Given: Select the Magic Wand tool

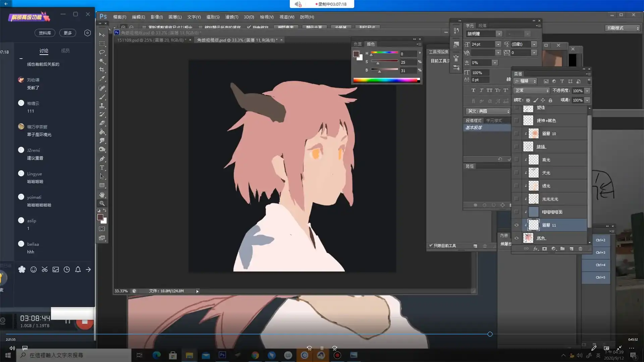Looking at the screenshot, I should [102, 61].
